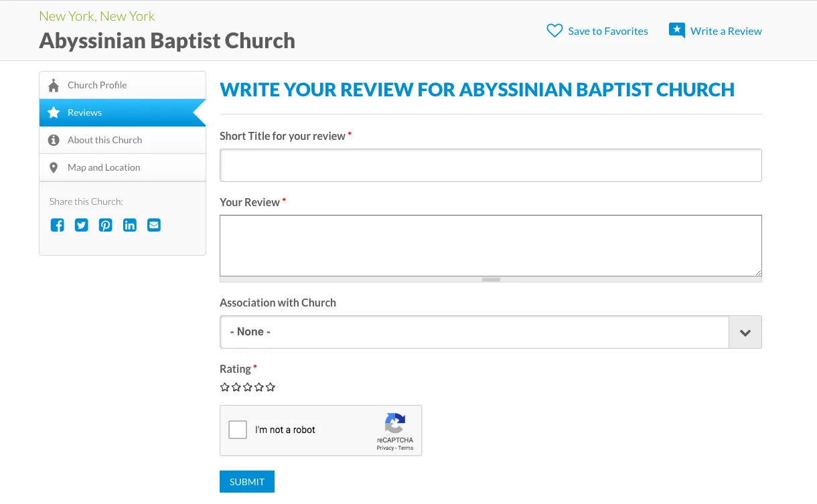Open the reCAPTCHA Privacy link

[385, 448]
